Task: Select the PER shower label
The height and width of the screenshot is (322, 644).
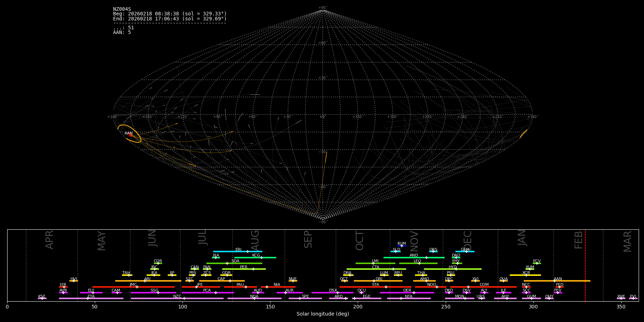Action: (x=244, y=267)
